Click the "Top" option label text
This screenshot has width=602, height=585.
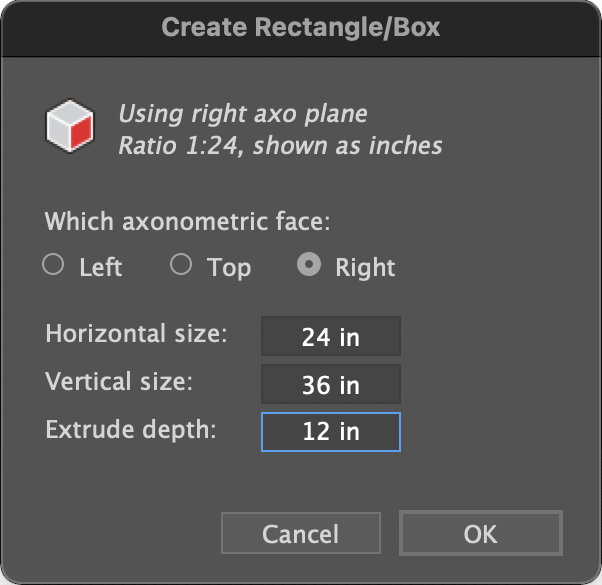[229, 267]
